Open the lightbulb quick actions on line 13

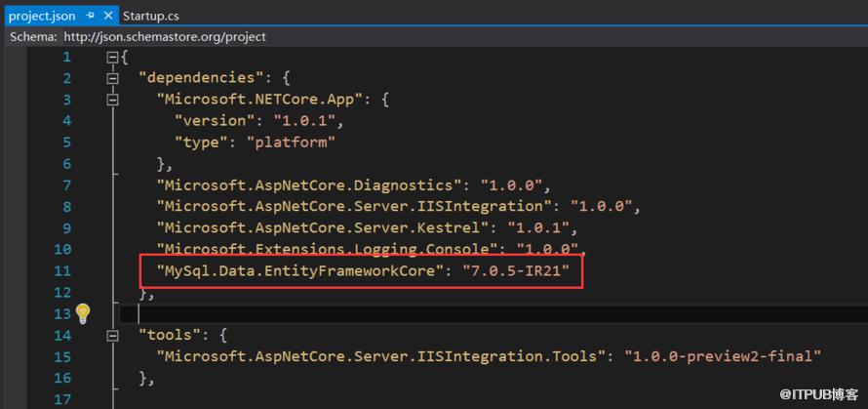tap(83, 313)
